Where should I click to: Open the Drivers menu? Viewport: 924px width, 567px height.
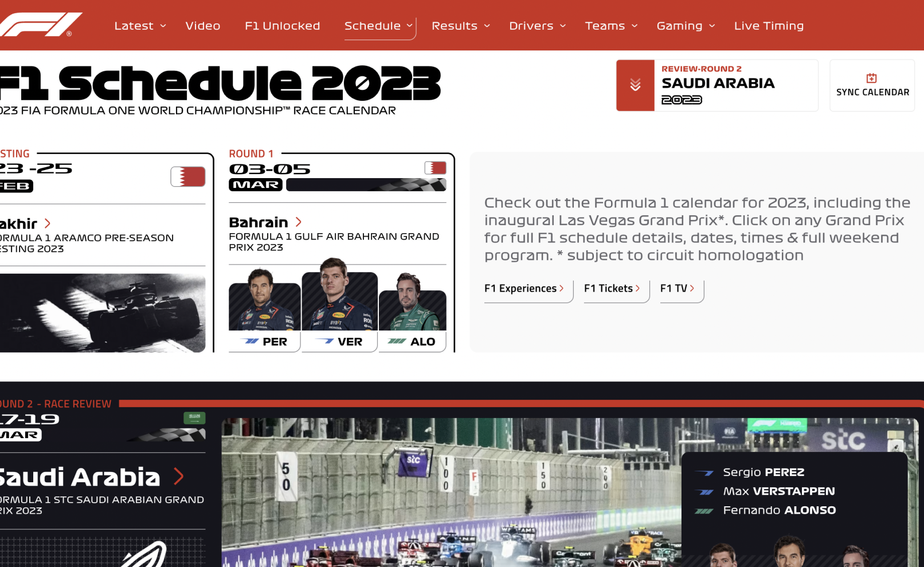(531, 26)
